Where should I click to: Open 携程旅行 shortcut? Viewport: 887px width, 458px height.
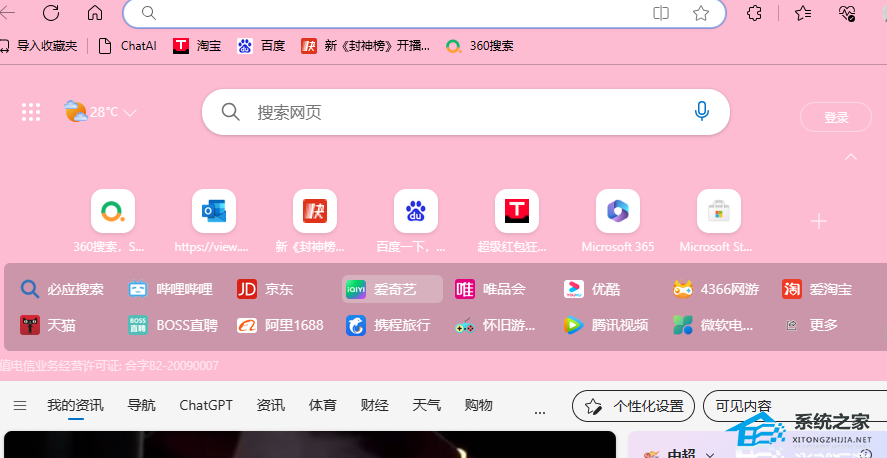tap(388, 325)
